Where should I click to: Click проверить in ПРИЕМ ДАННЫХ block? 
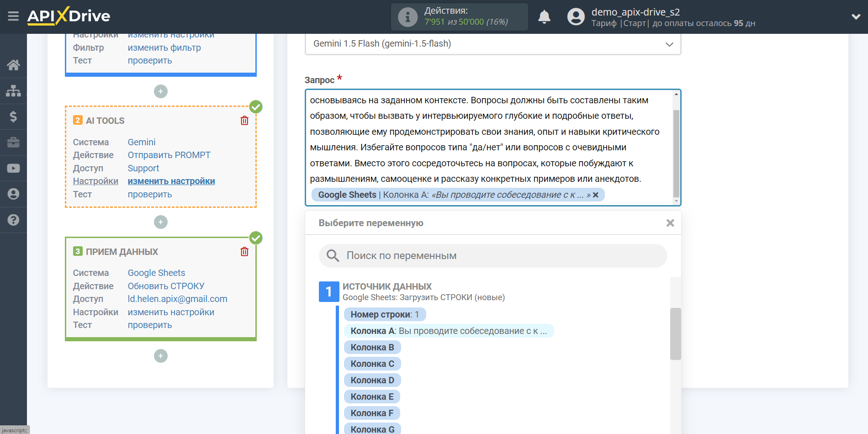150,325
